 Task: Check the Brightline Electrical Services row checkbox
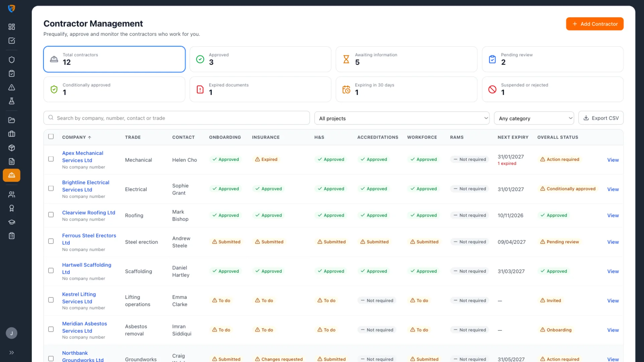[x=51, y=188]
